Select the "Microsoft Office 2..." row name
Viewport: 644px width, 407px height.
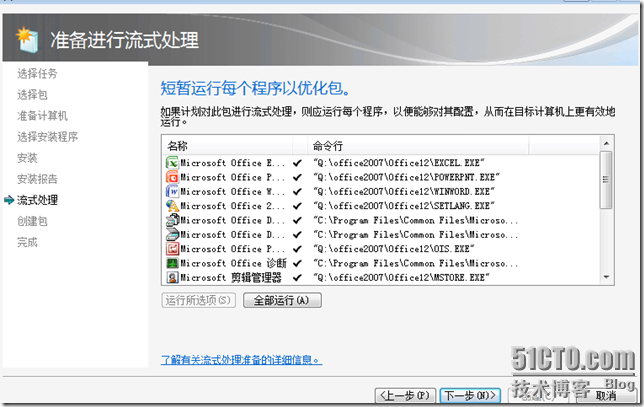pyautogui.click(x=232, y=206)
